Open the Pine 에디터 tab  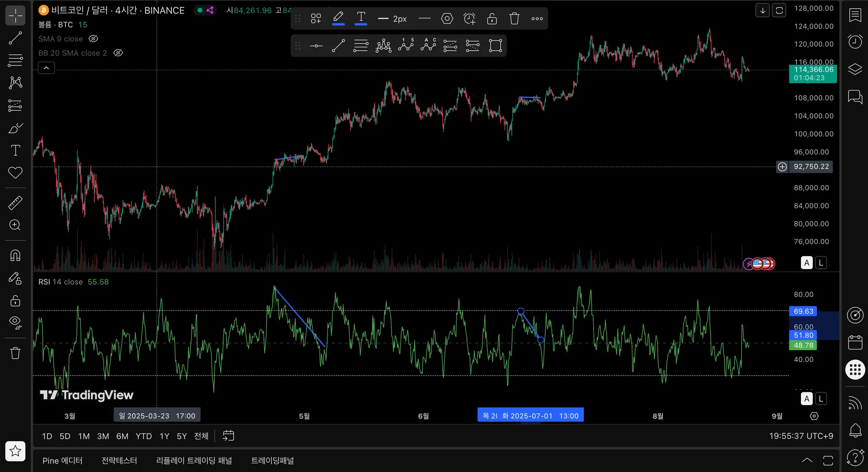click(62, 460)
